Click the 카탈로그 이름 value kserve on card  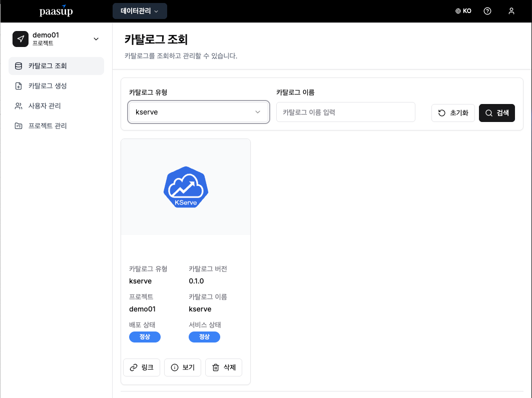pyautogui.click(x=200, y=309)
